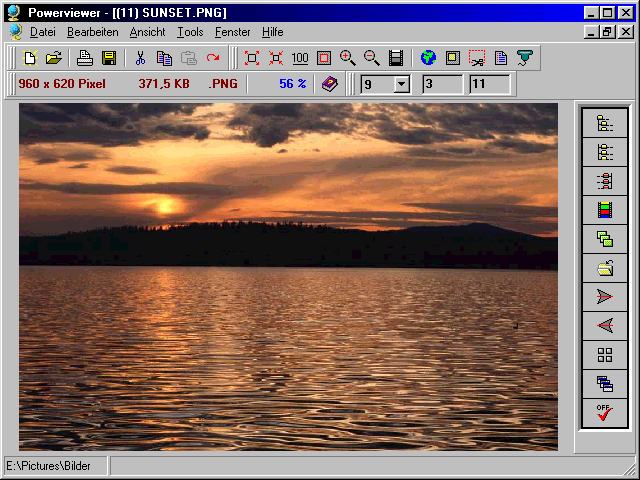The height and width of the screenshot is (480, 640).
Task: Open the Datei menu
Action: (x=42, y=32)
